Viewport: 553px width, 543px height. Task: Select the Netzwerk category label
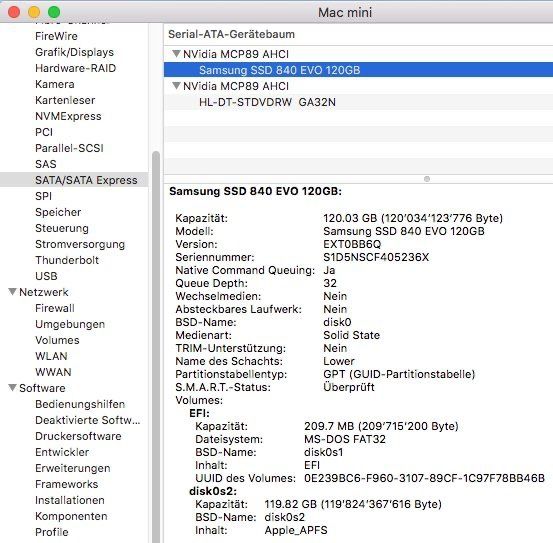(44, 292)
